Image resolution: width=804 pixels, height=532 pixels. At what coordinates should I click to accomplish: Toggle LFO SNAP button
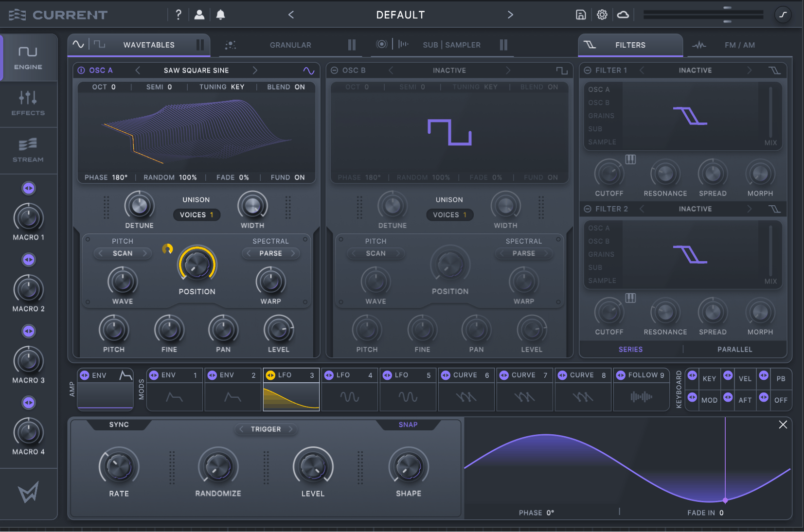[x=408, y=425]
